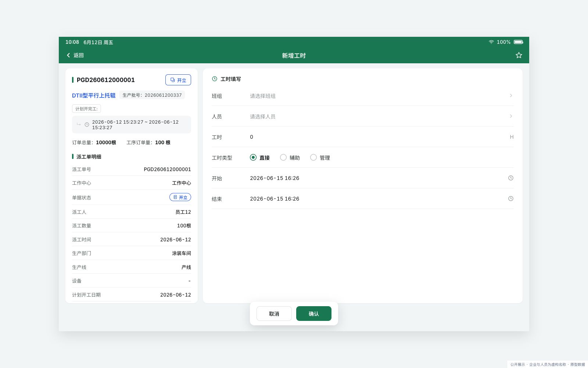
Task: Click the clock icon beside 工时填写
Action: 215,79
